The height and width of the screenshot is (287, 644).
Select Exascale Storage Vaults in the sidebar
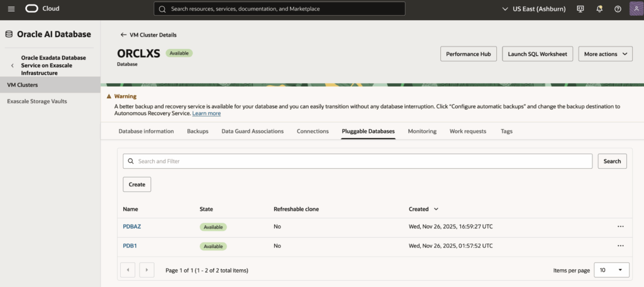click(37, 101)
